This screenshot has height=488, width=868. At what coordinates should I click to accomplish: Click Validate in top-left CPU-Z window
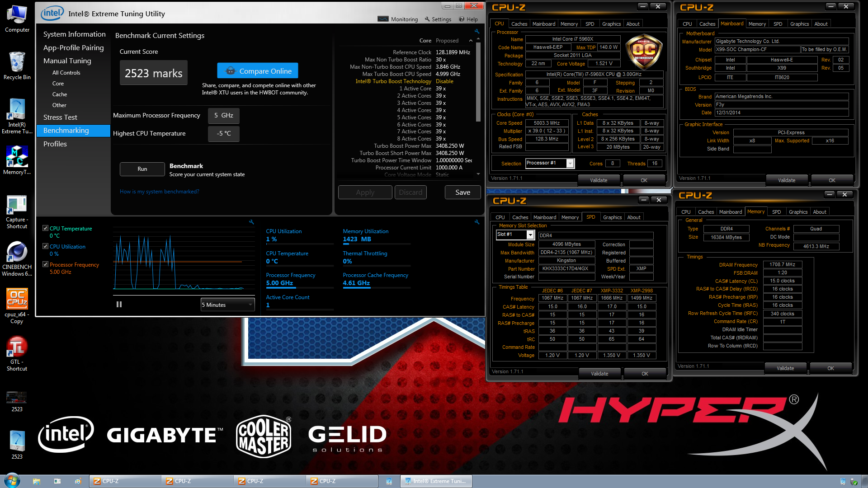[x=599, y=180]
